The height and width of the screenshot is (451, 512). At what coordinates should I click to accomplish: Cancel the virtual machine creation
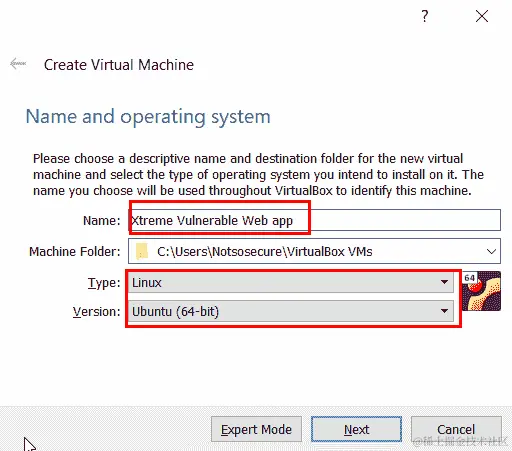pyautogui.click(x=456, y=429)
